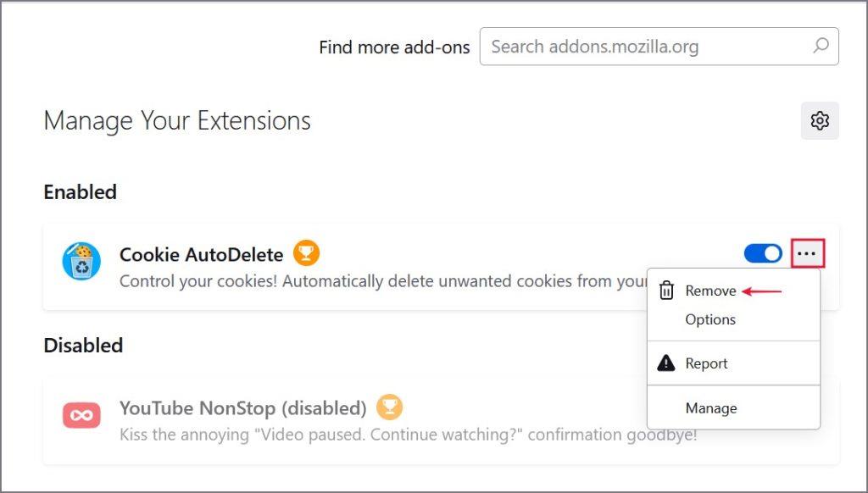868x493 pixels.
Task: Click the warning triangle icon beside Report
Action: click(666, 363)
